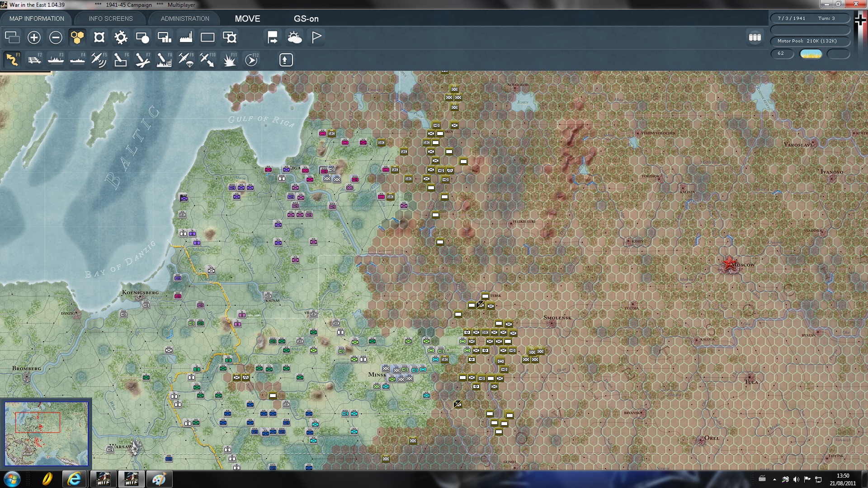This screenshot has height=488, width=868.
Task: Click the square-with-corner-notches map icon
Action: point(99,38)
